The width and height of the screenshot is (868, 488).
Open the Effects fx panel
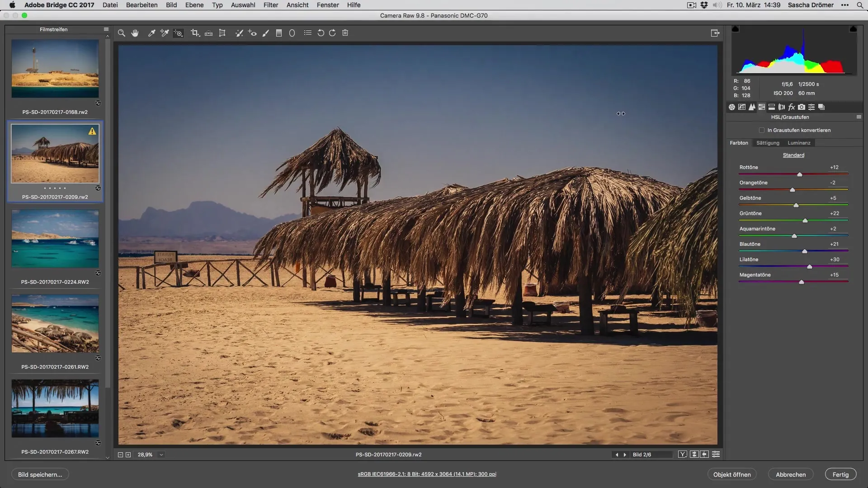(x=792, y=107)
